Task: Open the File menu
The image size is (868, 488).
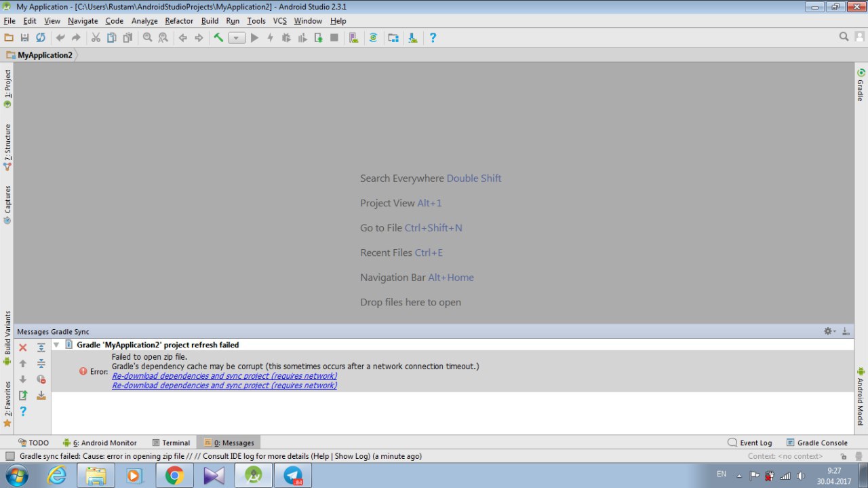Action: pos(9,21)
